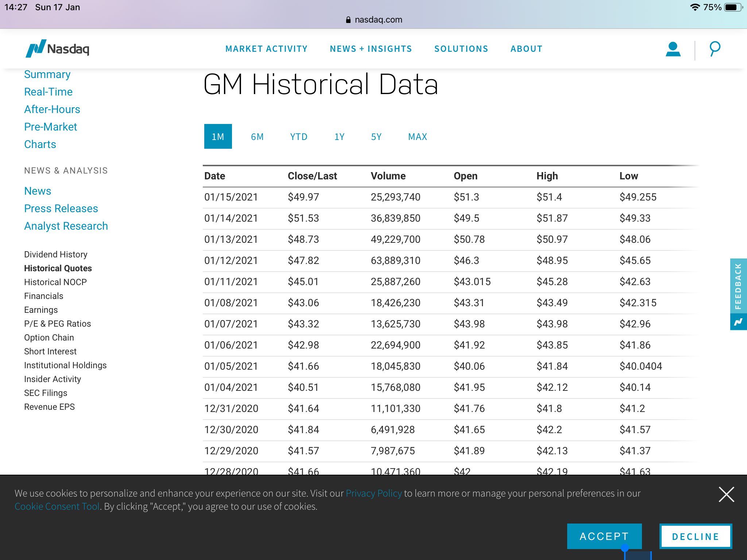Viewport: 747px width, 560px height.
Task: Open Short Interest
Action: (50, 351)
